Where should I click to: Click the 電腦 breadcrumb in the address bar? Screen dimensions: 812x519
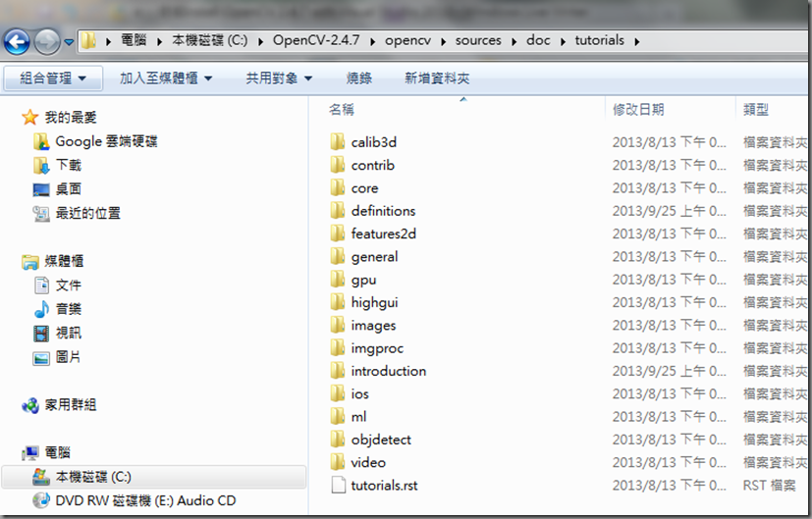coord(134,40)
